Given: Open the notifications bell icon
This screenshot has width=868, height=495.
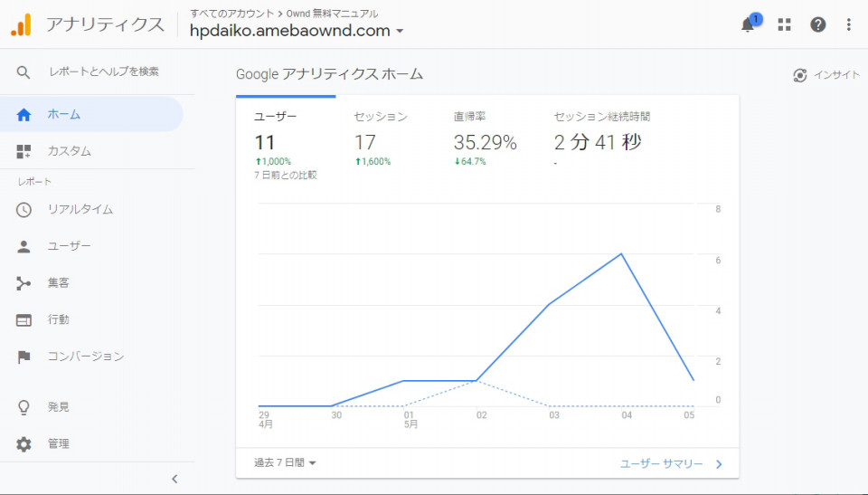Looking at the screenshot, I should click(x=748, y=25).
